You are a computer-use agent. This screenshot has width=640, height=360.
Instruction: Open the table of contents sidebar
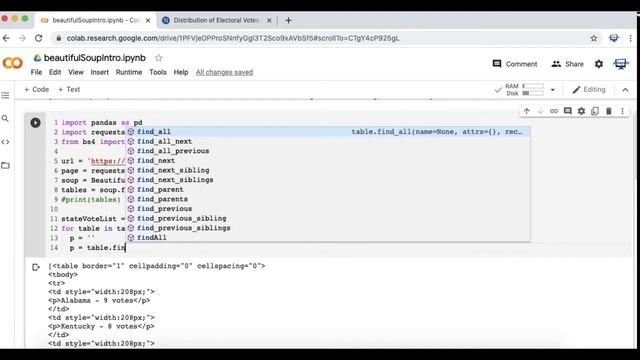[5, 95]
